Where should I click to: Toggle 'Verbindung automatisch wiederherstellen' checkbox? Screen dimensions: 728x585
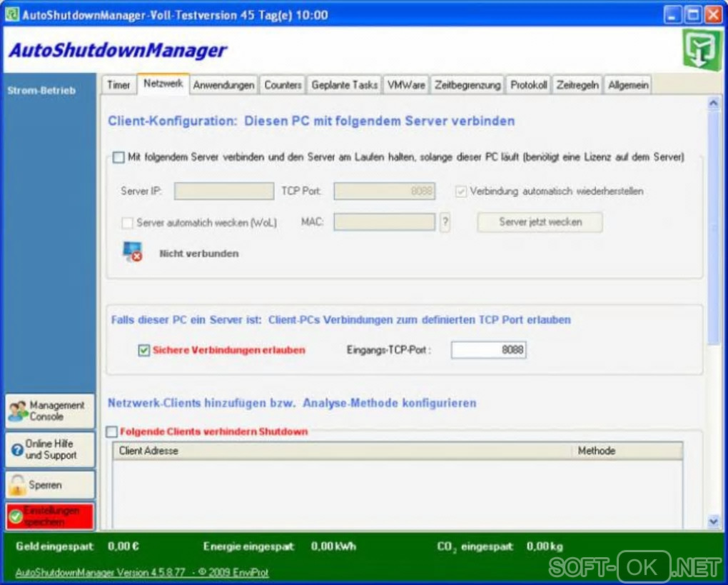(x=460, y=191)
